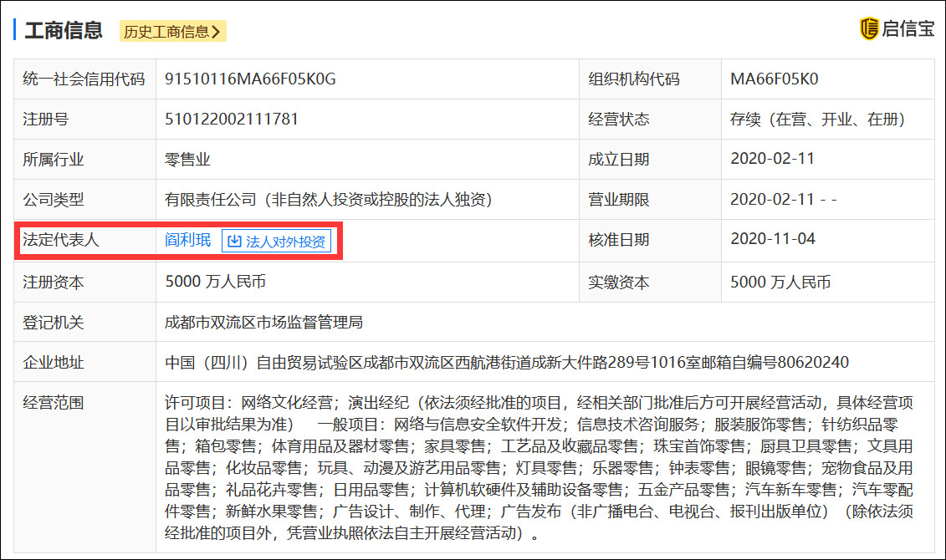
Task: Click company type 有限责任公司 value
Action: [329, 200]
